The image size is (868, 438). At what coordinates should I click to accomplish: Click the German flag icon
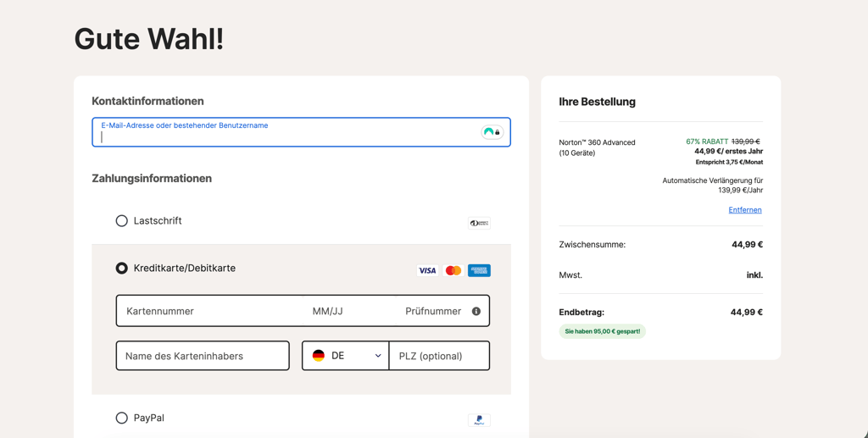tap(319, 356)
